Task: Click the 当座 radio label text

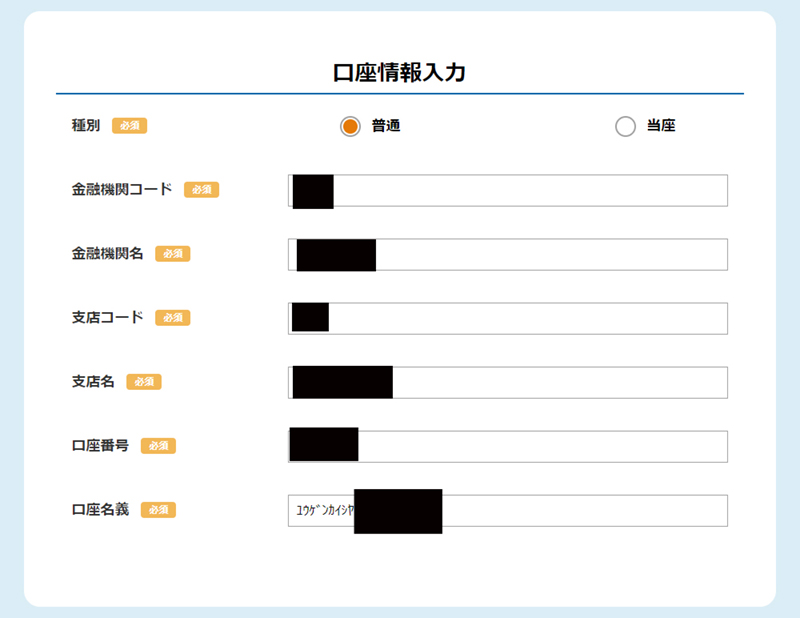Action: [661, 126]
